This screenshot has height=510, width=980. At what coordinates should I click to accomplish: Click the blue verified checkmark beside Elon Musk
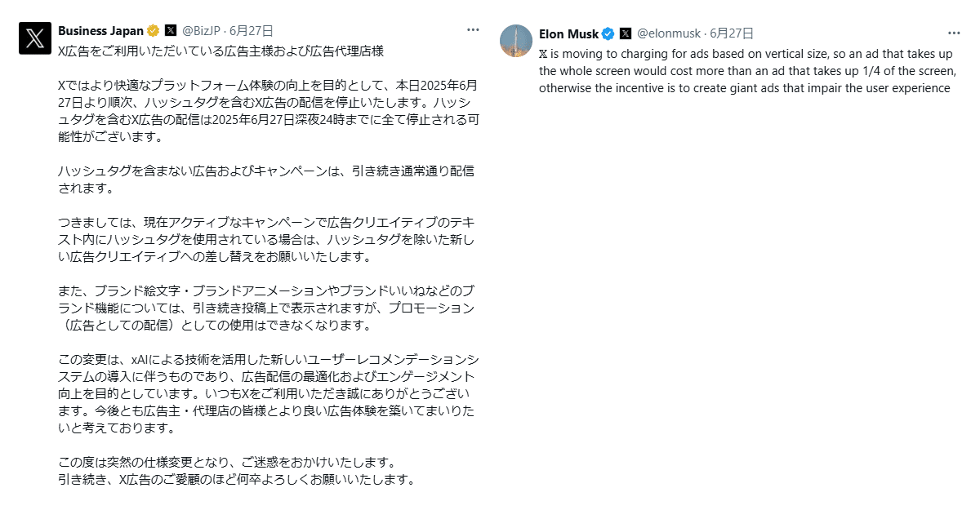608,33
